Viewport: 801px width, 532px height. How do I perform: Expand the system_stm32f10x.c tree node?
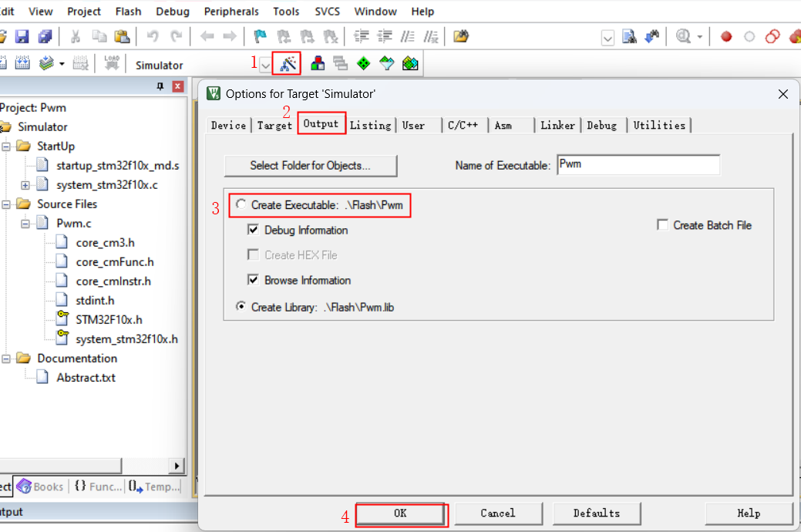click(x=25, y=185)
